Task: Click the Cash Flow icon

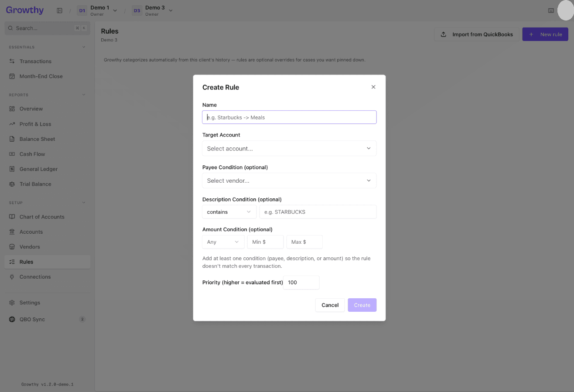Action: (12, 154)
